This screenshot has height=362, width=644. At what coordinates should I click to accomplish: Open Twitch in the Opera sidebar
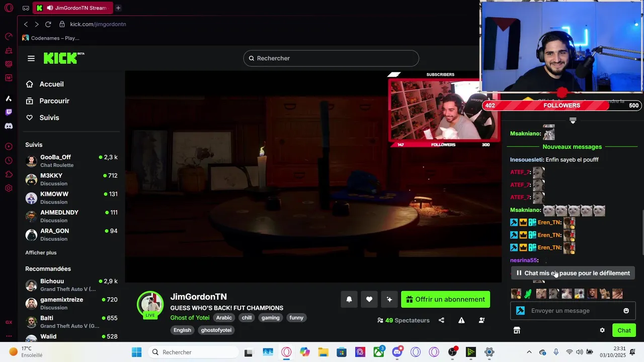click(9, 112)
